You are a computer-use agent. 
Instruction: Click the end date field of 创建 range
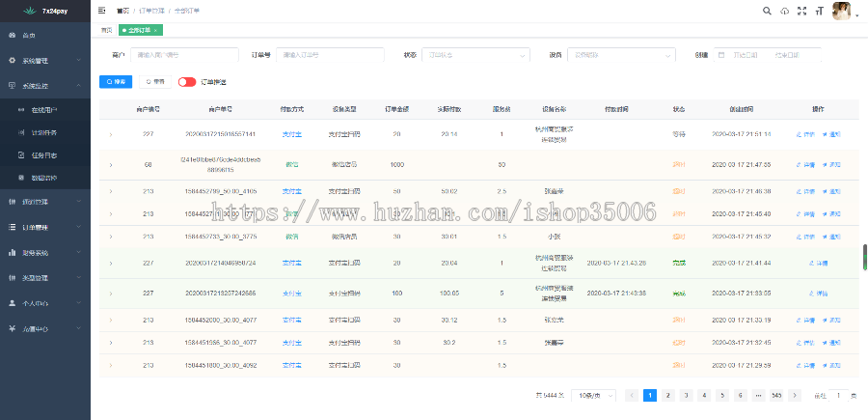(789, 55)
